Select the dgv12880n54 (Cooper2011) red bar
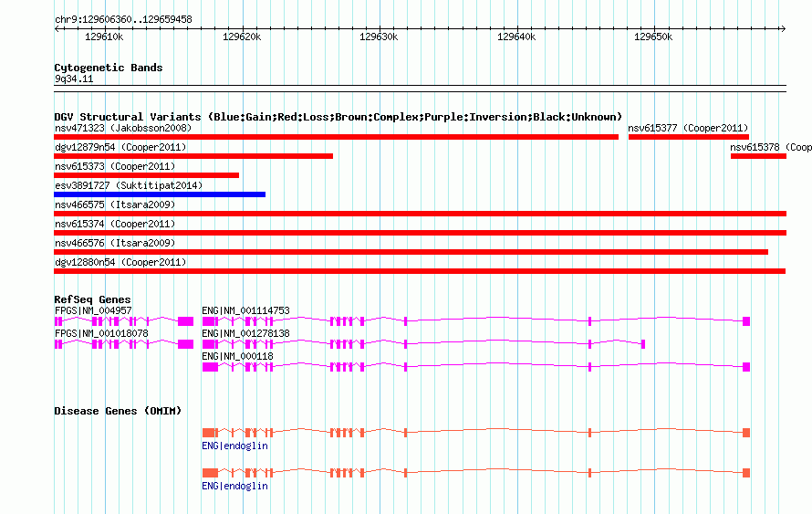 point(420,271)
